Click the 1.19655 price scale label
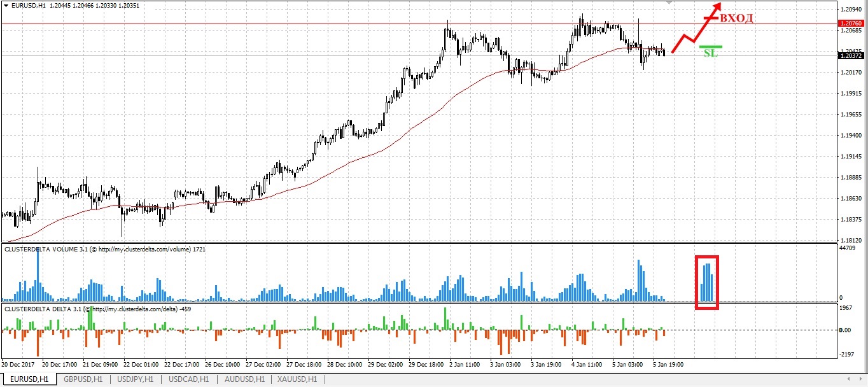Image resolution: width=868 pixels, height=387 pixels. (851, 115)
